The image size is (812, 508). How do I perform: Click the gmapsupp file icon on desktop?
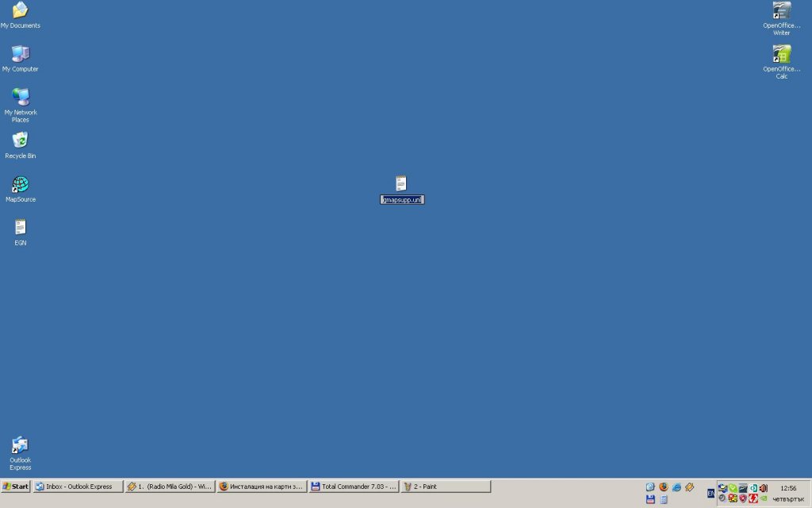[401, 183]
